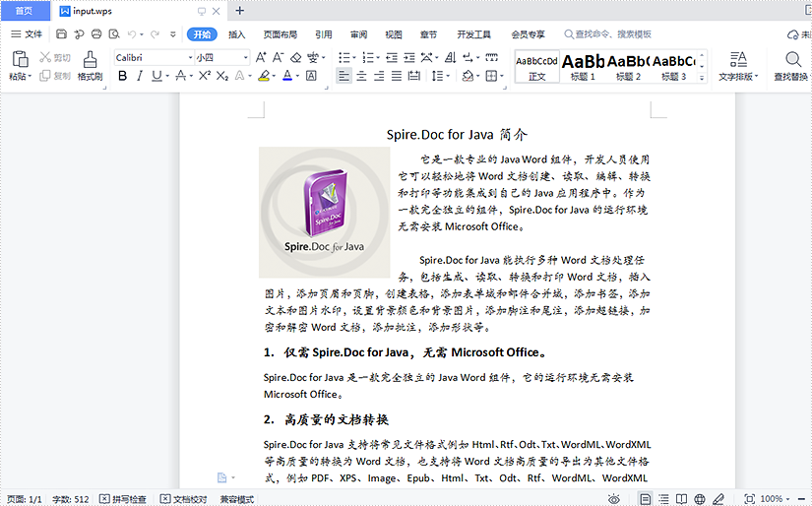Toggle spell check in status bar
Screen dimensions: 812x506
click(123, 499)
